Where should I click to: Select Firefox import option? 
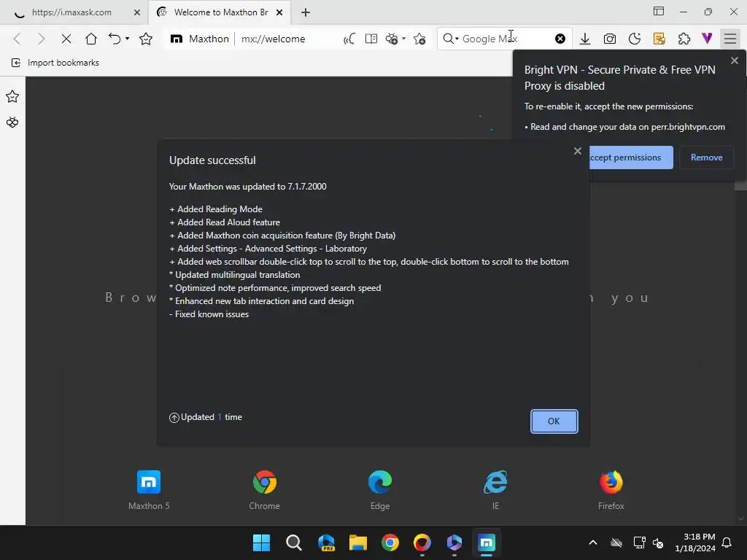click(611, 491)
